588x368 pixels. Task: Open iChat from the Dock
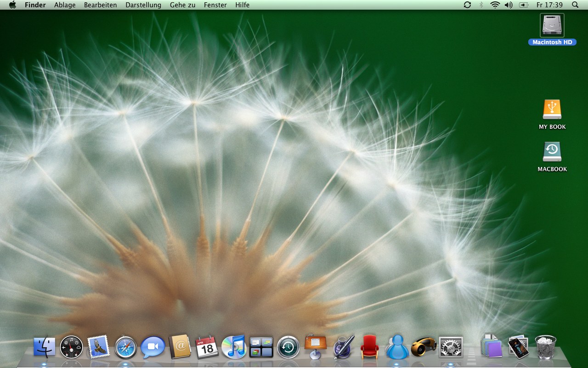pyautogui.click(x=153, y=347)
